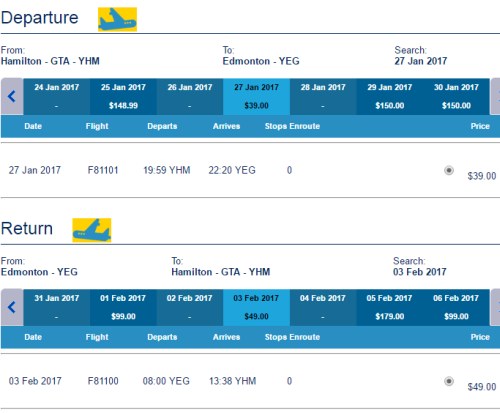The image size is (500, 413).
Task: Click the return airplane landing icon
Action: [x=92, y=230]
